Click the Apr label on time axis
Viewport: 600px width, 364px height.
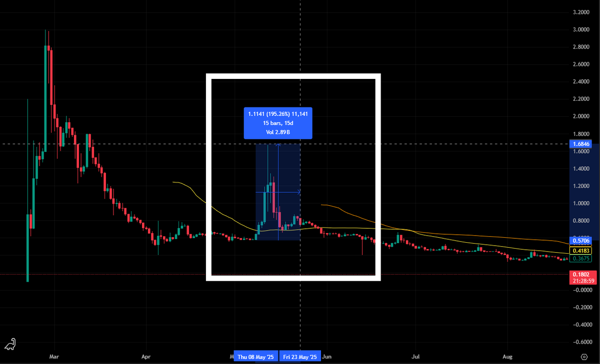(146, 357)
